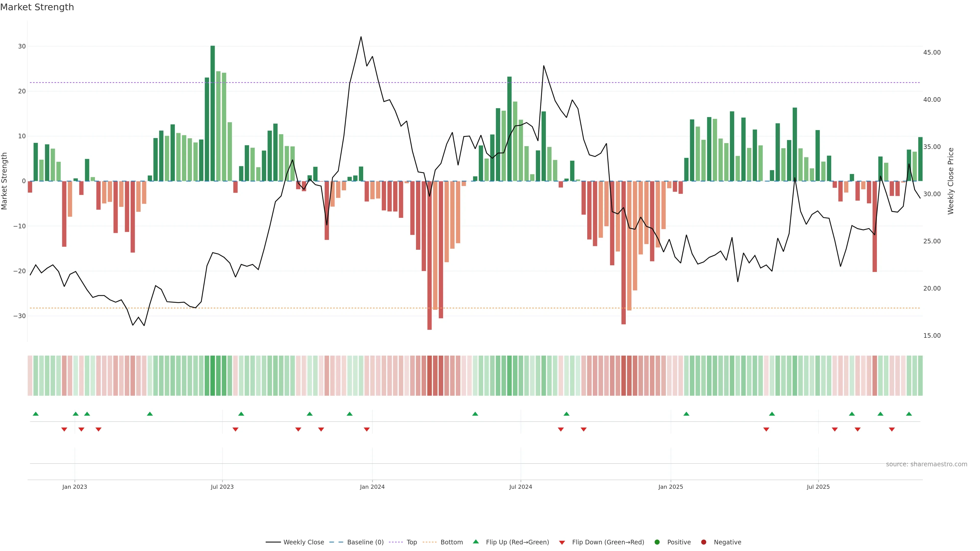The image size is (980, 551).
Task: Click last red flip-down triangle marker
Action: point(892,429)
